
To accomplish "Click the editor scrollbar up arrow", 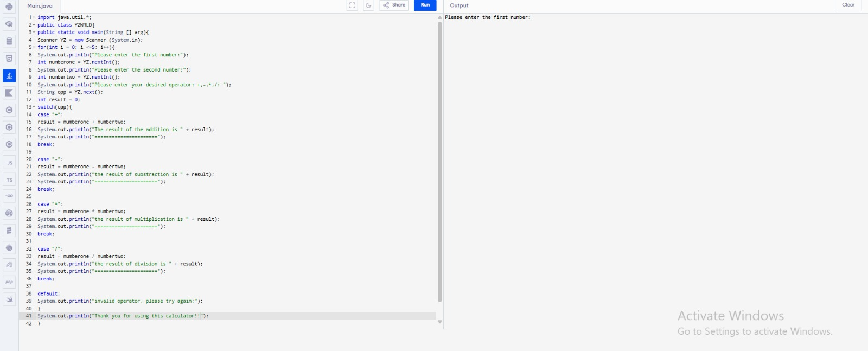I will 440,17.
